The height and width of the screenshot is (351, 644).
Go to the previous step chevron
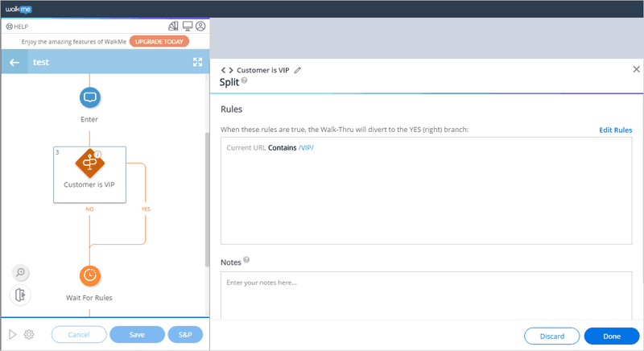tap(224, 70)
